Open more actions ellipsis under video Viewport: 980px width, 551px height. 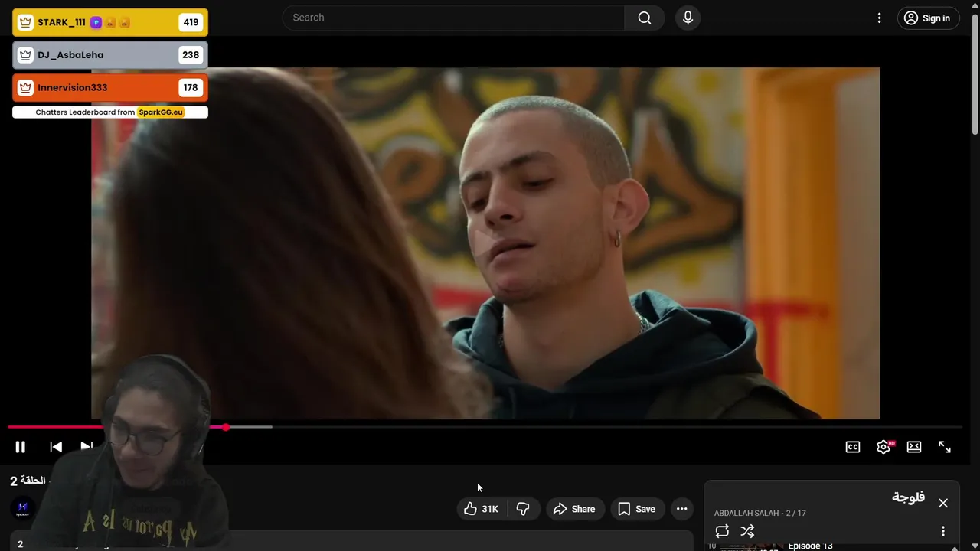tap(681, 509)
